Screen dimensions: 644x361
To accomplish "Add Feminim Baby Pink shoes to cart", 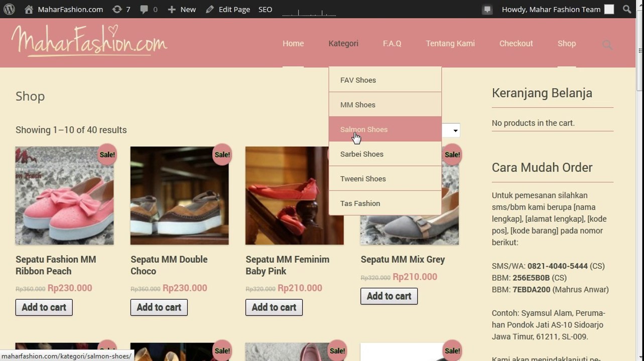I will (x=274, y=307).
